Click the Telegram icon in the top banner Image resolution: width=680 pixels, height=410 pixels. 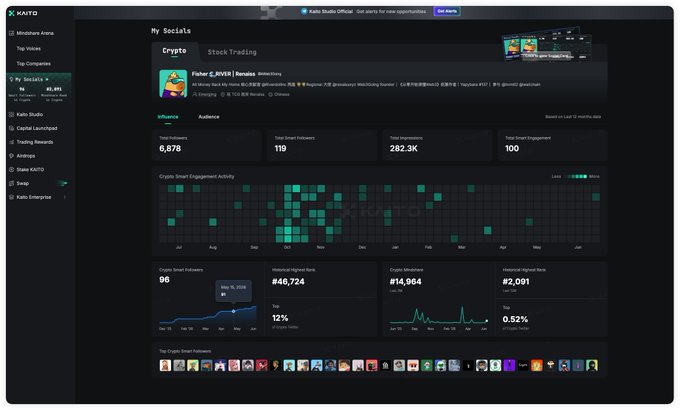(x=304, y=11)
